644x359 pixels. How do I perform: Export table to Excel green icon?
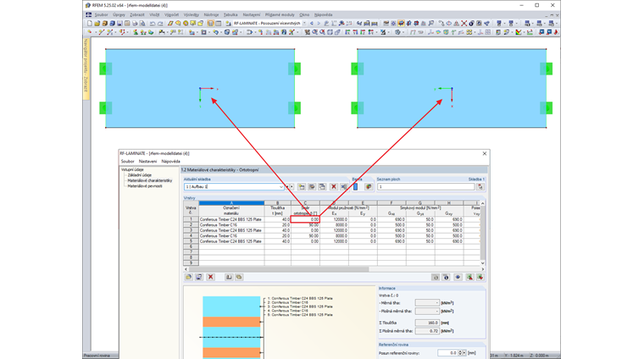coord(469,278)
